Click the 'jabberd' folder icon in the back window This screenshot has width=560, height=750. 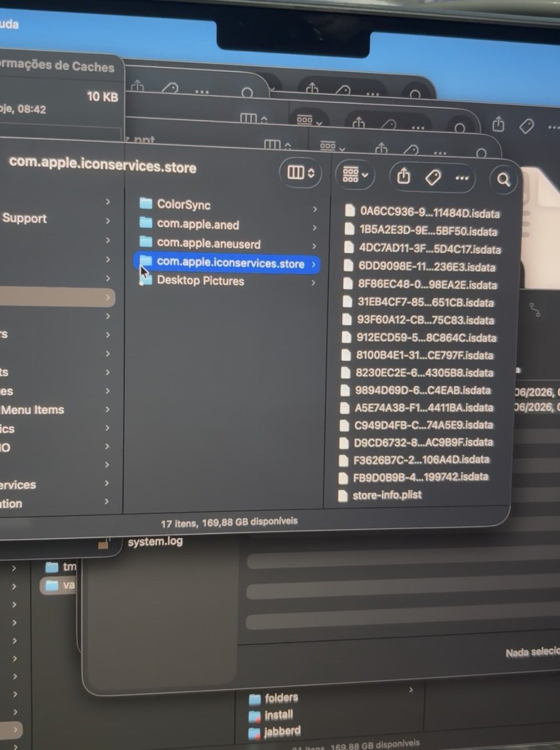(x=254, y=732)
